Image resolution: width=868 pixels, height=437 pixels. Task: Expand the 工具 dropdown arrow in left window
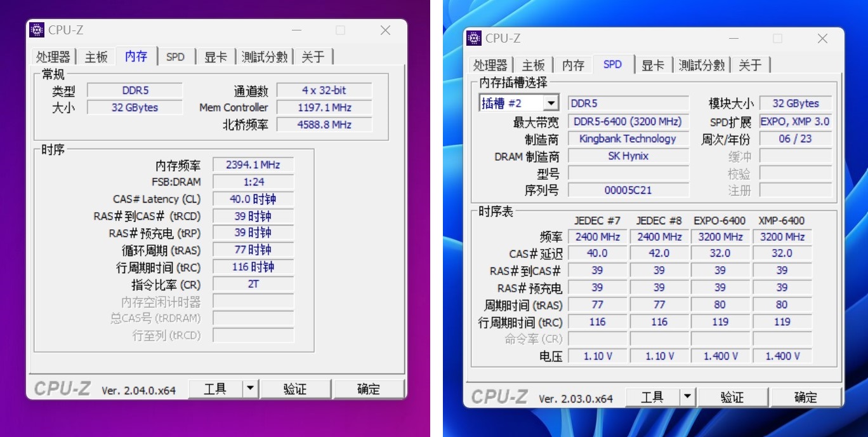coord(250,388)
